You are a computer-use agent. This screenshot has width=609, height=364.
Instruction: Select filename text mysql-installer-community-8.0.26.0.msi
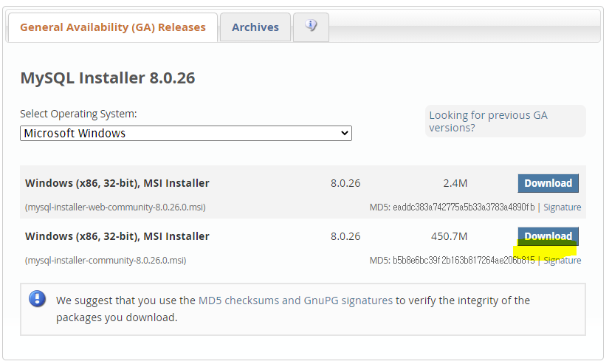click(106, 261)
